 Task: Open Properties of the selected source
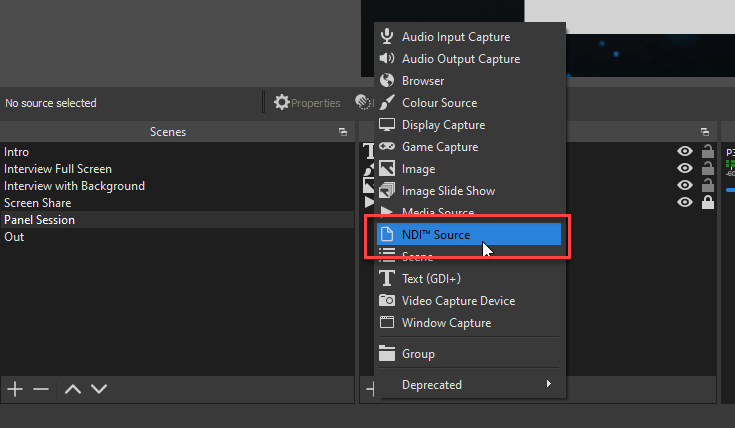click(x=307, y=103)
